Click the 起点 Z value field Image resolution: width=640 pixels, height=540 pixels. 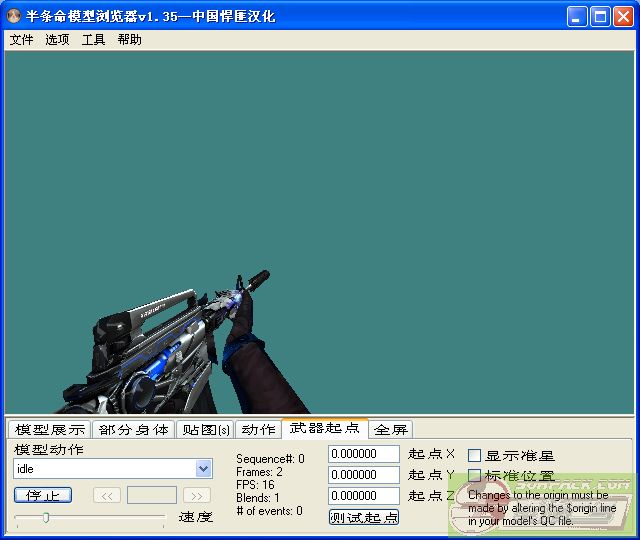coord(364,496)
